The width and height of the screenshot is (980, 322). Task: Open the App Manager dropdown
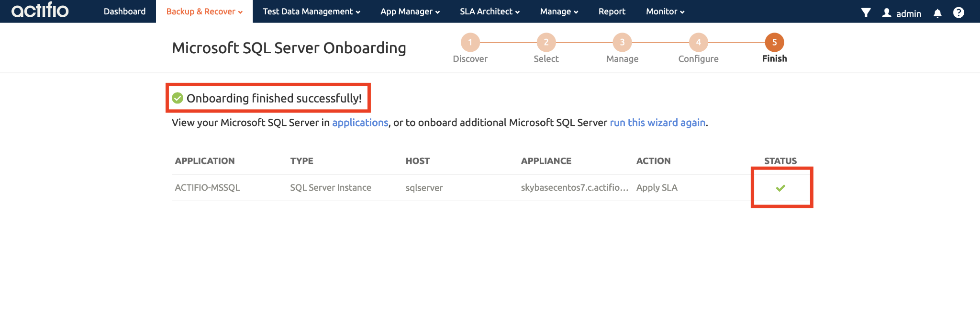click(410, 11)
